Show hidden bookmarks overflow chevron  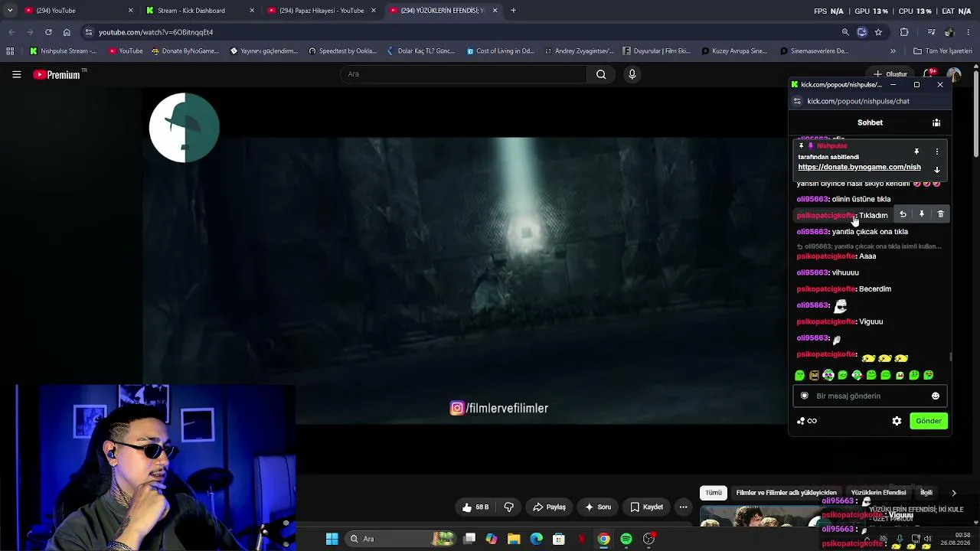point(893,51)
